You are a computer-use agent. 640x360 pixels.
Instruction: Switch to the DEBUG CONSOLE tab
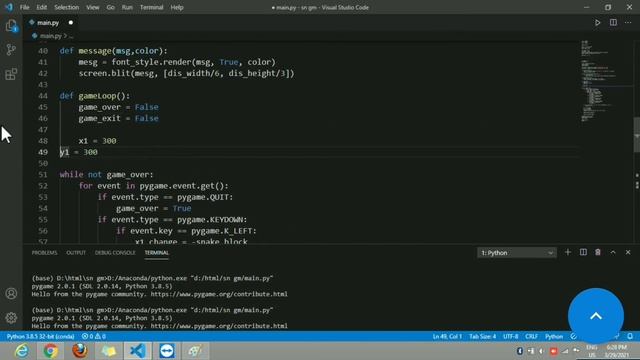(115, 253)
